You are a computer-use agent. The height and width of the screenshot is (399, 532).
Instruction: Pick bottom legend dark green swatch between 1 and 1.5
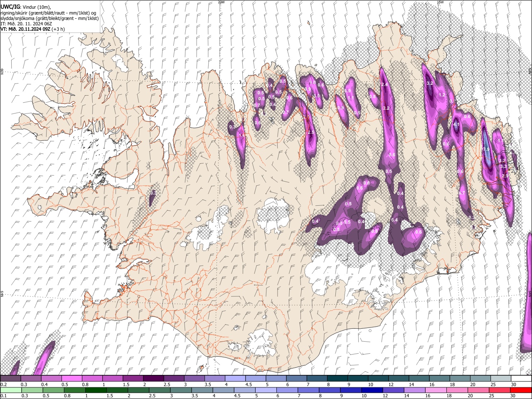[x=96, y=390]
